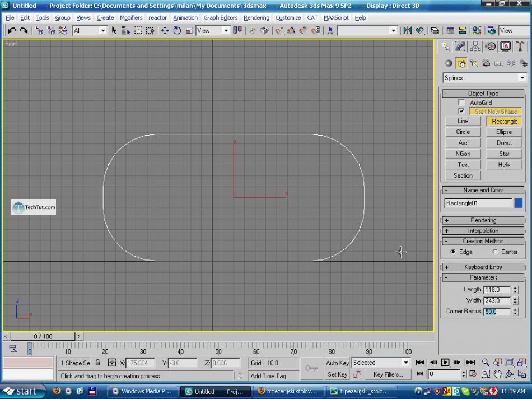
Task: Click the Donut shape button
Action: [x=504, y=143]
